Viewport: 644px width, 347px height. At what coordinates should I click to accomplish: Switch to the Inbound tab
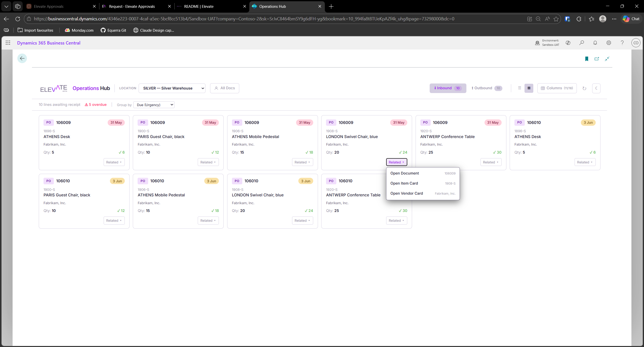448,88
